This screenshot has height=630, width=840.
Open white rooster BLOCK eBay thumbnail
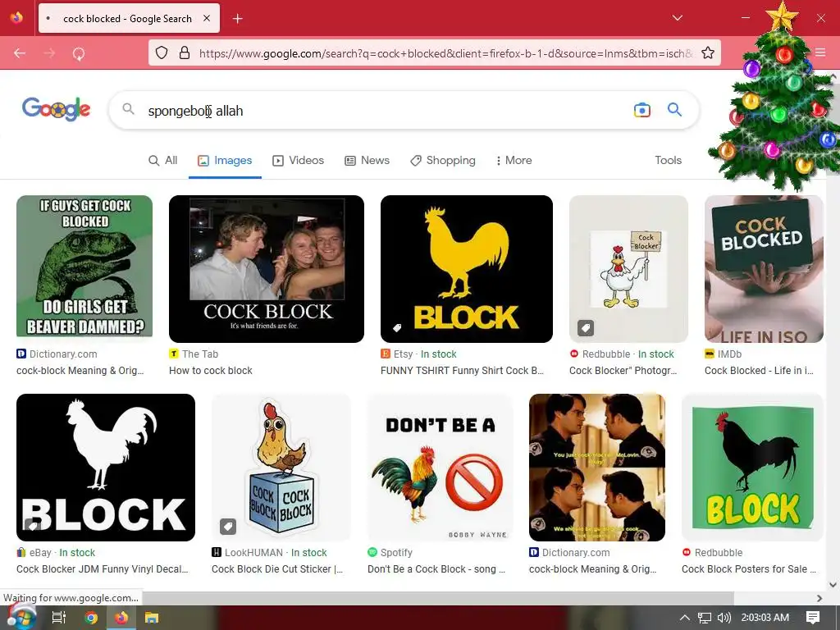coord(106,467)
